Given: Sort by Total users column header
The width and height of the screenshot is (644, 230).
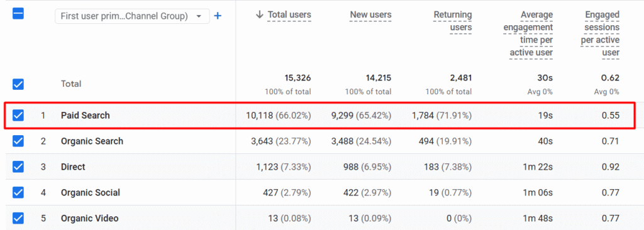Looking at the screenshot, I should [289, 15].
